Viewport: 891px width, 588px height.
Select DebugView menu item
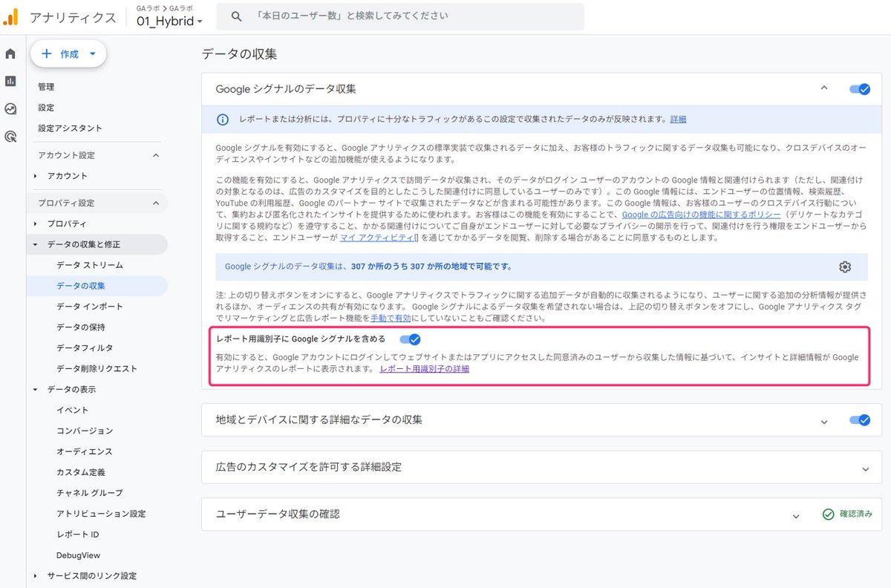79,555
